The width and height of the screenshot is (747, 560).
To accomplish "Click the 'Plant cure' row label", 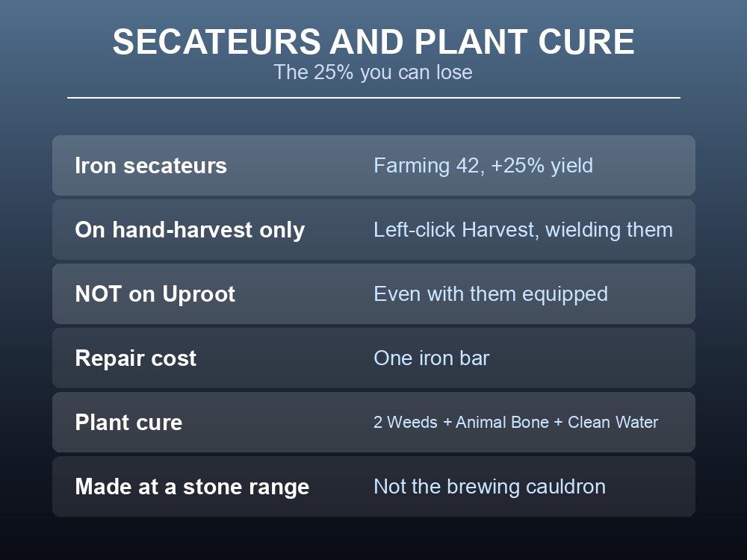I will coord(128,423).
